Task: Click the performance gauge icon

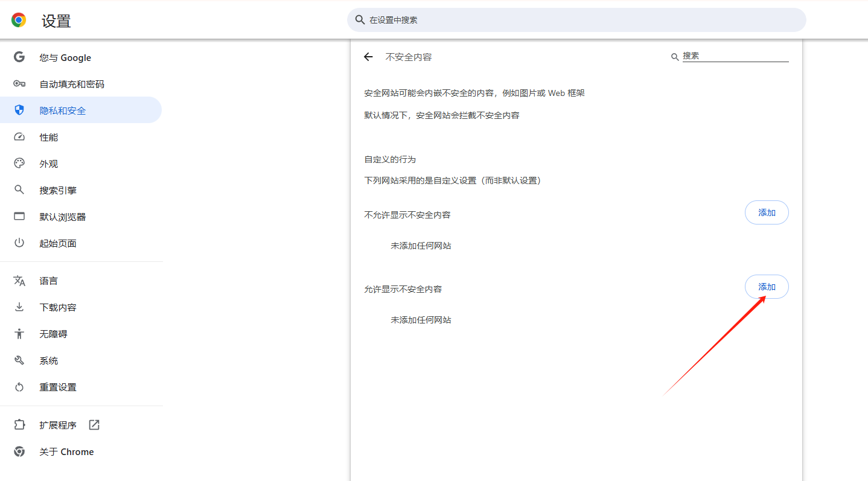Action: [19, 137]
